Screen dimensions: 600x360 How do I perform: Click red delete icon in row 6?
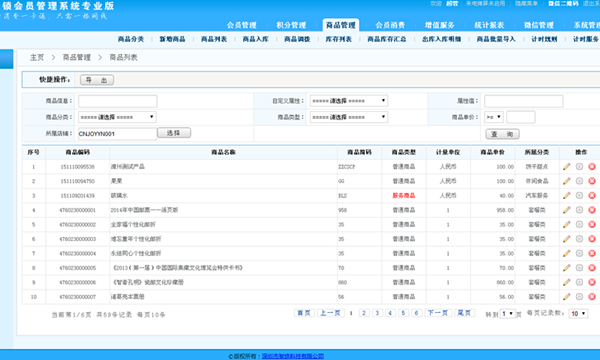[592, 239]
